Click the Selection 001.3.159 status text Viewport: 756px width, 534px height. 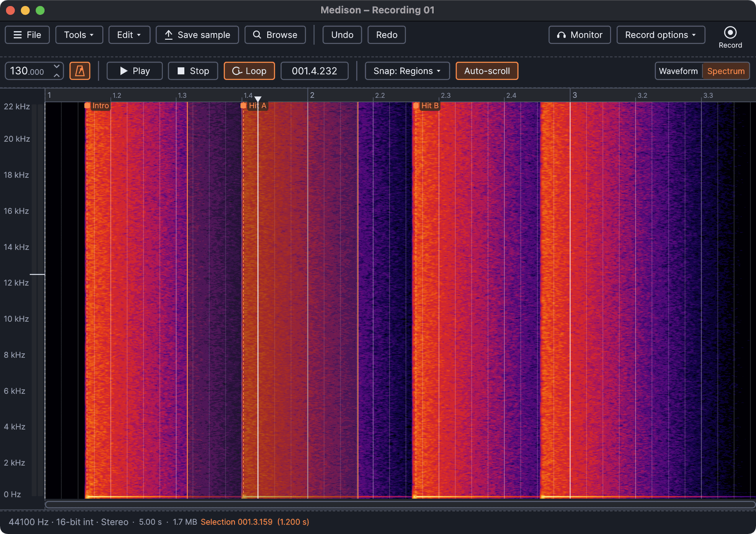(255, 522)
